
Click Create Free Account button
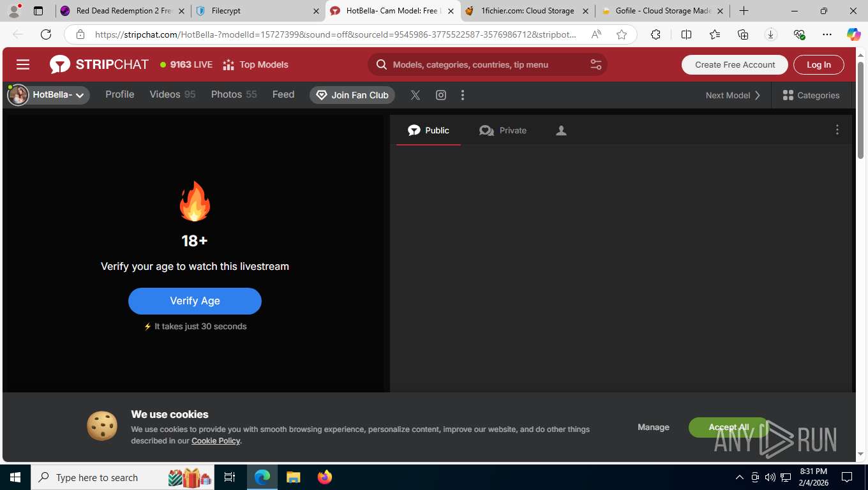click(735, 64)
